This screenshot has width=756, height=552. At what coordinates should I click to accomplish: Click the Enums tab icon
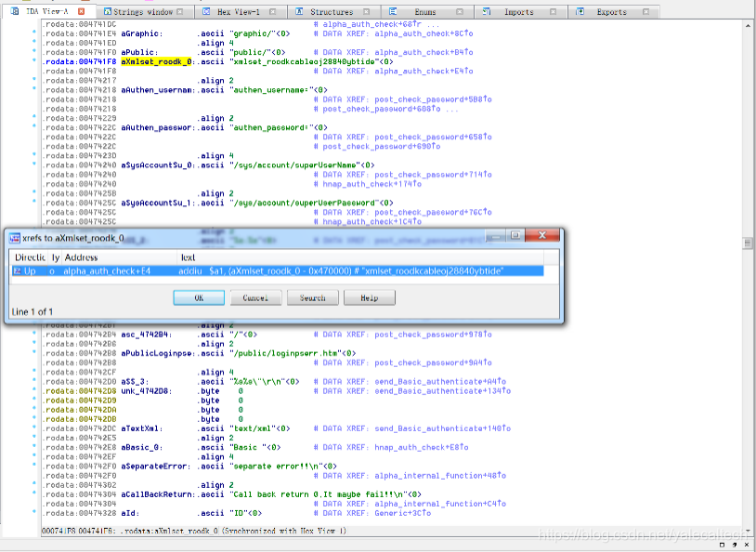click(x=393, y=11)
